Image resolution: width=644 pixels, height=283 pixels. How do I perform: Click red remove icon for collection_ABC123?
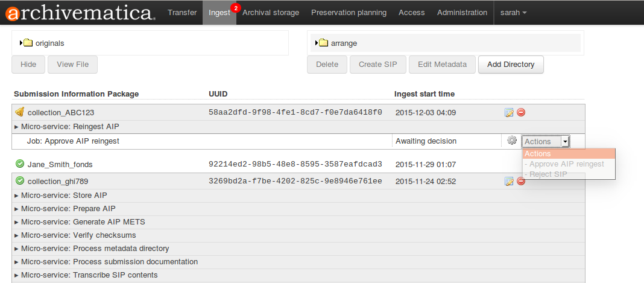pos(521,112)
